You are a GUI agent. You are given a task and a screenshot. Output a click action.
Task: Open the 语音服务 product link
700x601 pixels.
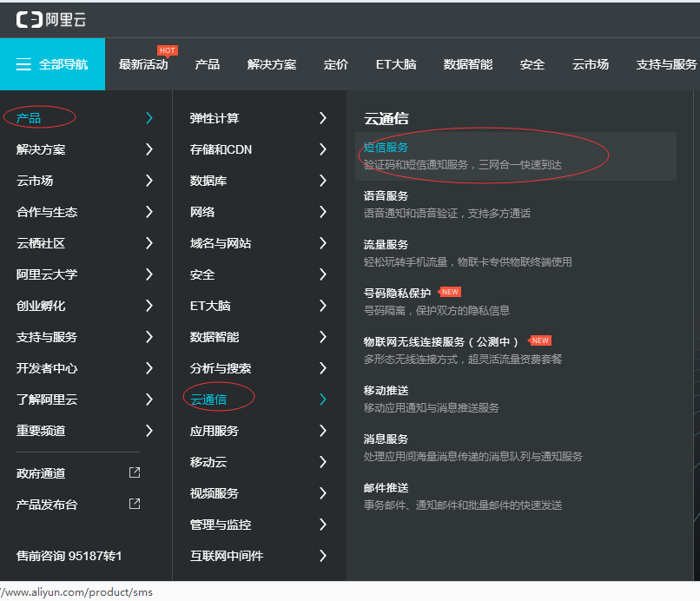(386, 196)
